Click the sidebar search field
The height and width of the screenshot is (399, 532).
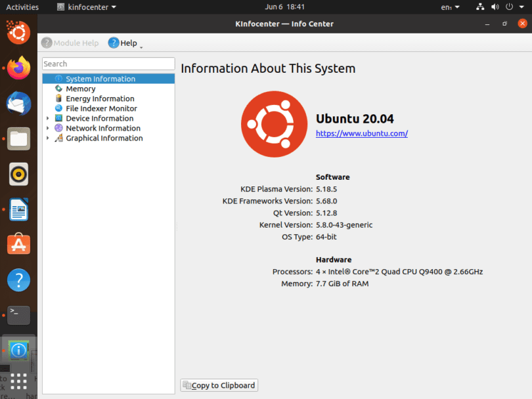(108, 64)
